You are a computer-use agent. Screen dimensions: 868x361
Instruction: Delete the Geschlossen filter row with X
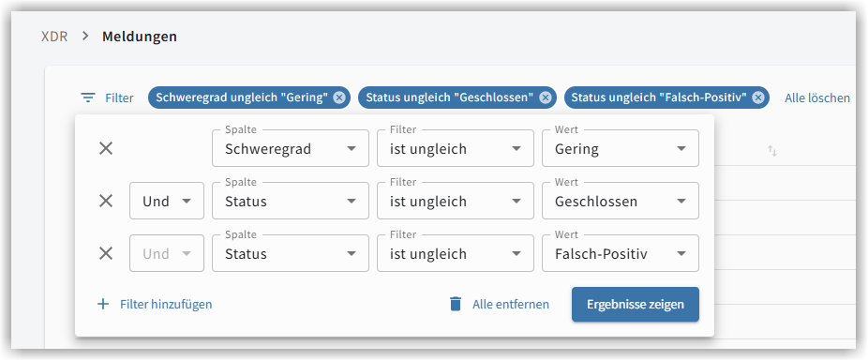coord(106,201)
